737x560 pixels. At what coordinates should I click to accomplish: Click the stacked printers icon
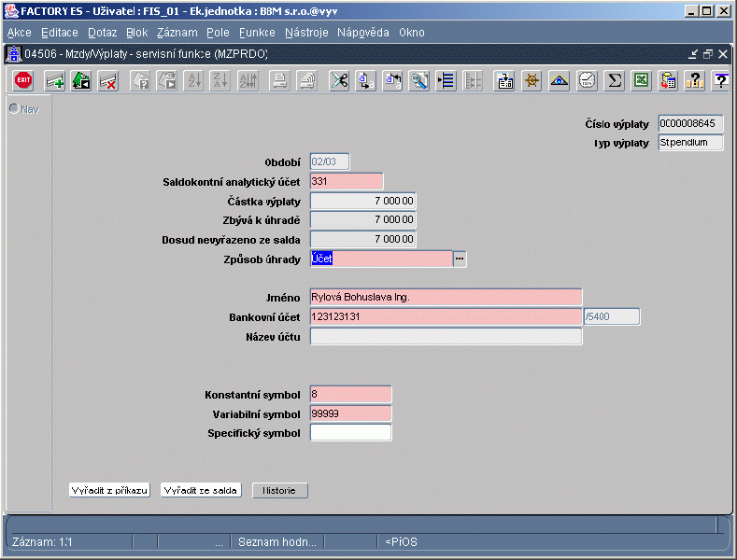pyautogui.click(x=307, y=80)
